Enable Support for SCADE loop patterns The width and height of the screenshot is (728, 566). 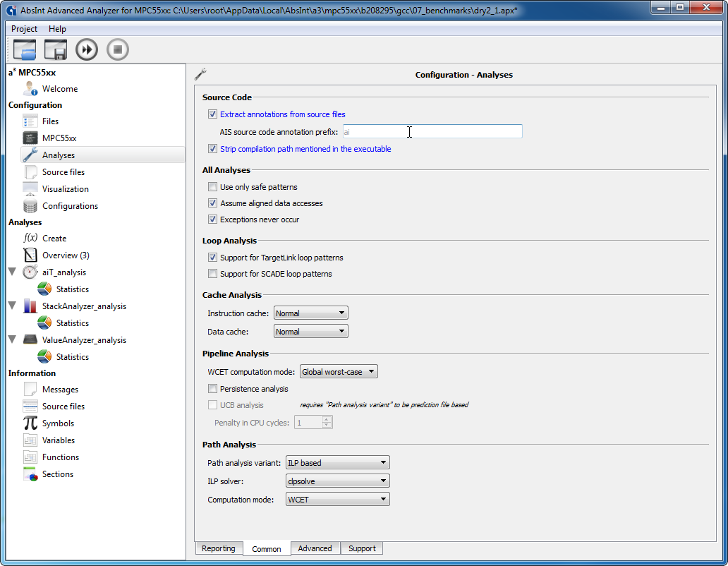click(x=212, y=274)
